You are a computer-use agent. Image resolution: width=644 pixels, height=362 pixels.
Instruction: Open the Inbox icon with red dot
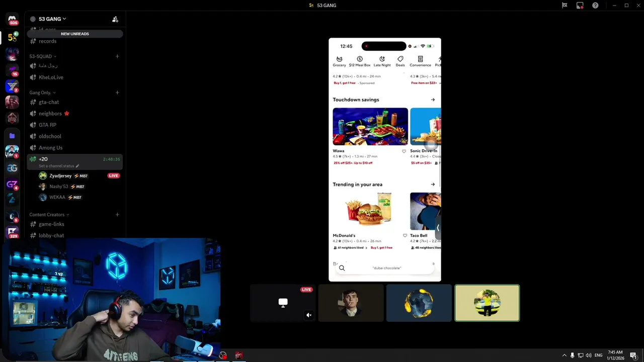coord(580,6)
